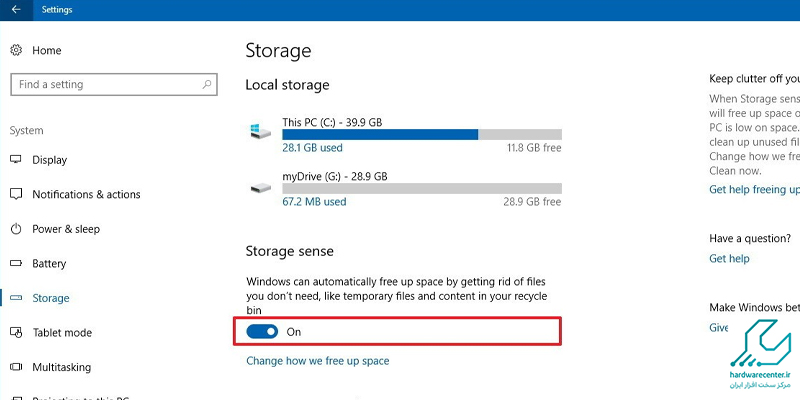This screenshot has width=800, height=400.
Task: Click the myDrive (G:) drive icon
Action: [261, 188]
